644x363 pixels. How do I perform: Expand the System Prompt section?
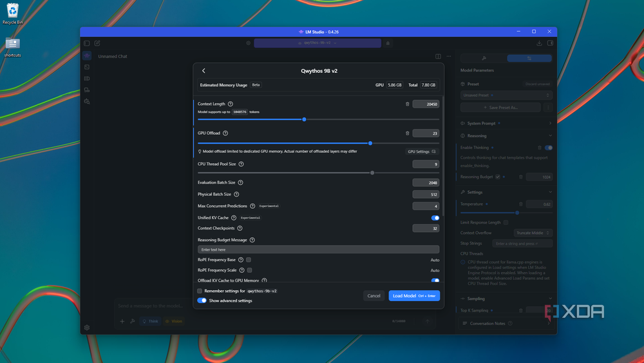click(x=506, y=123)
